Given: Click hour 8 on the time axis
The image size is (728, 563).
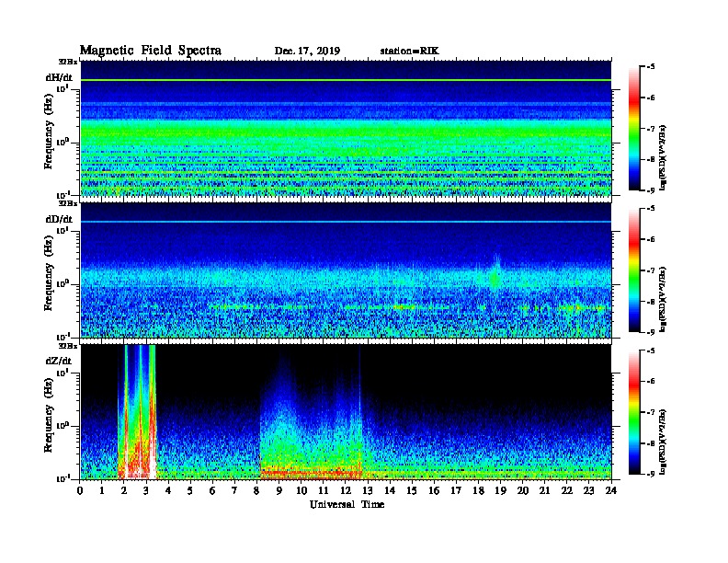Looking at the screenshot, I should point(256,490).
